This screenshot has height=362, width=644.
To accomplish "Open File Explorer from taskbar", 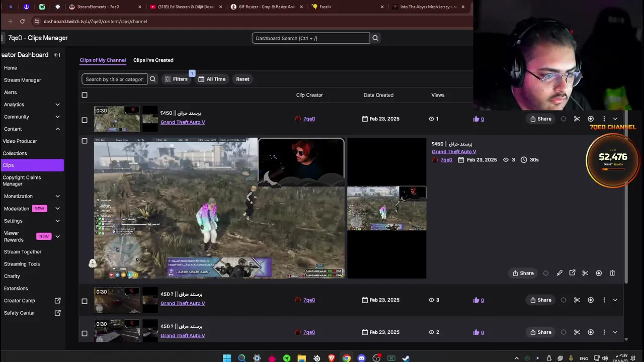I will (301, 358).
